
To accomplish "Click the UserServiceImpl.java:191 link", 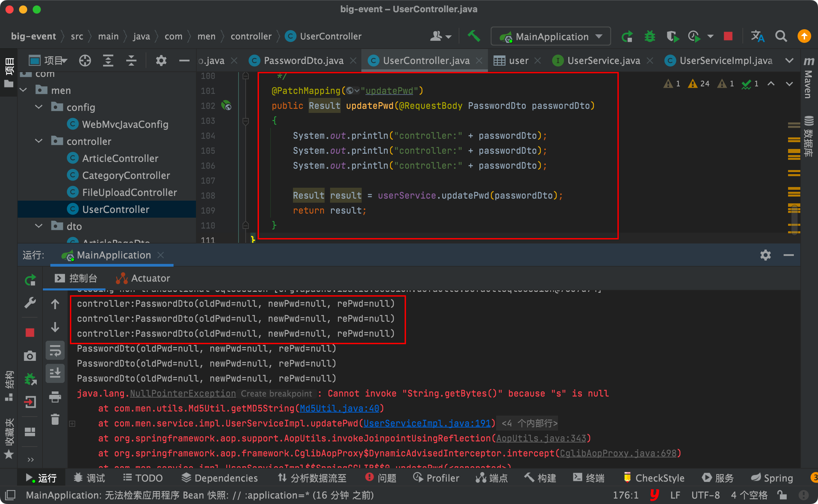I will click(x=427, y=423).
